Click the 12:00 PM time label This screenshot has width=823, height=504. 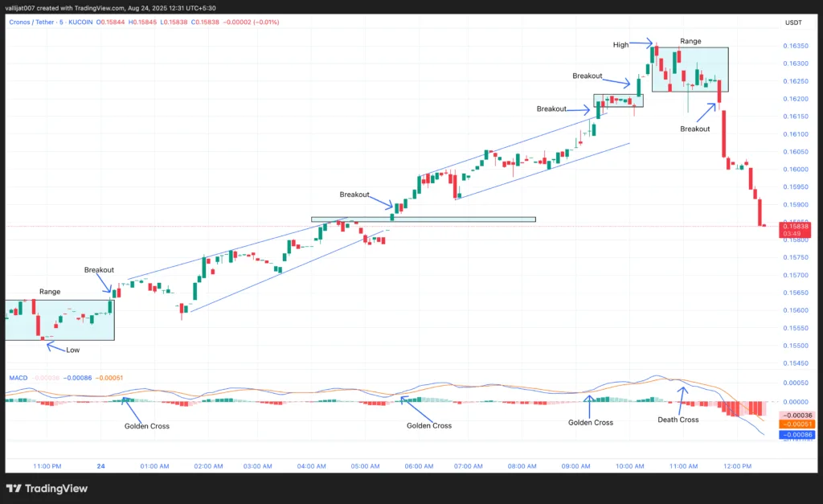click(x=738, y=465)
